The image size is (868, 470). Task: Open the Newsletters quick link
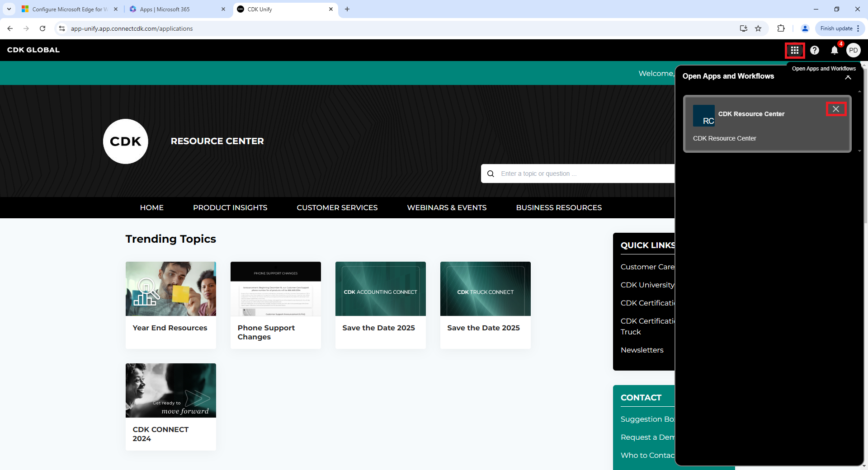tap(642, 350)
